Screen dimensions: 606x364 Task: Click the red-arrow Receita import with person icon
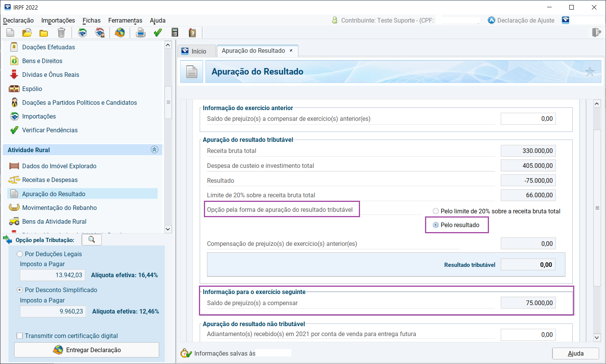(x=100, y=33)
